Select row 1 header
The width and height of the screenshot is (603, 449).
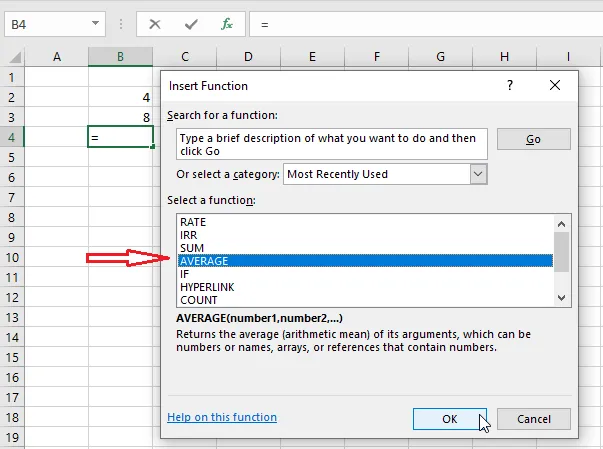click(x=12, y=77)
